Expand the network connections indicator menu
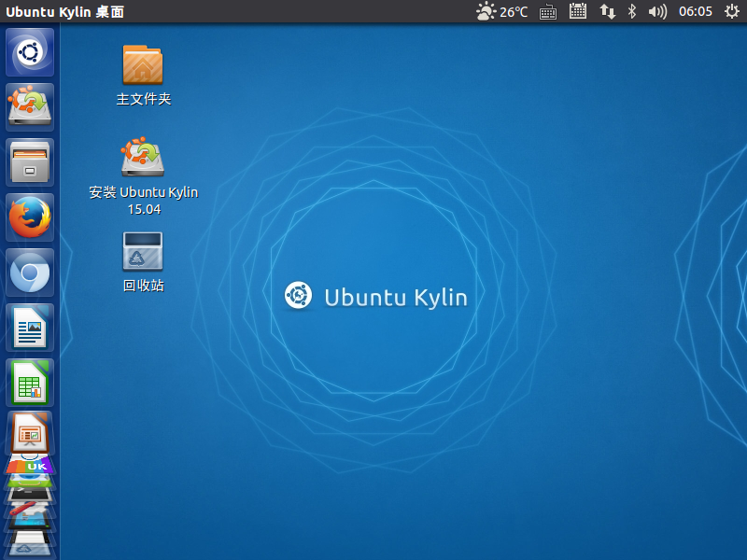The image size is (747, 560). pos(607,11)
